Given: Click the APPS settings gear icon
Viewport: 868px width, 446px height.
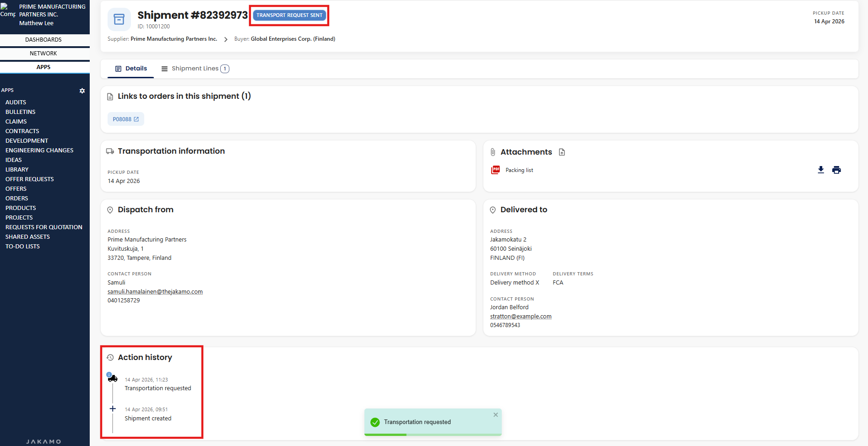Looking at the screenshot, I should point(82,91).
